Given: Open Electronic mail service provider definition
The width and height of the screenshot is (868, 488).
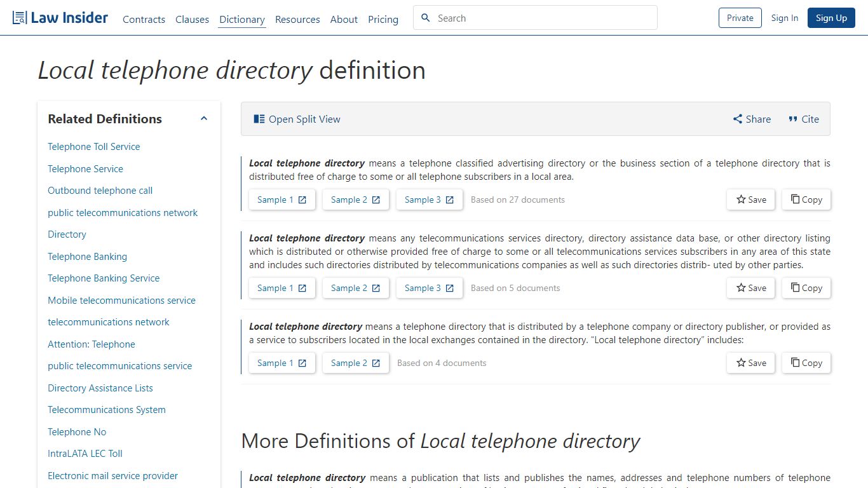Looking at the screenshot, I should [x=112, y=476].
